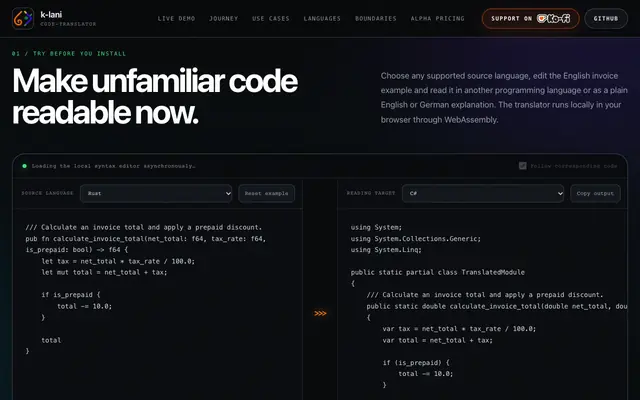This screenshot has height=400, width=640.
Task: Click inside the C# output code pane
Action: (x=482, y=304)
